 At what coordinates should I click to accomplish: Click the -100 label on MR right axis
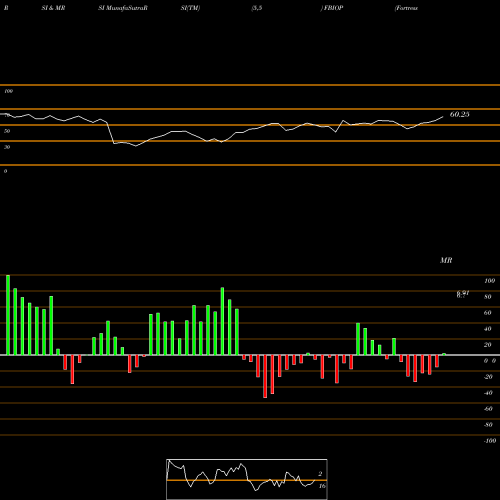[490, 441]
